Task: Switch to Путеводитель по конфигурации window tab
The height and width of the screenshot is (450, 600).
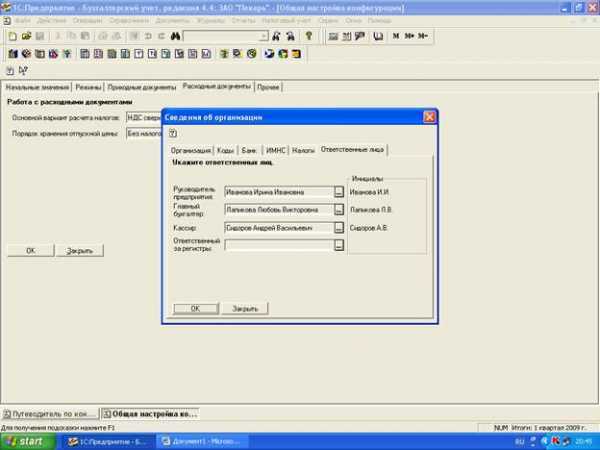Action: point(50,414)
